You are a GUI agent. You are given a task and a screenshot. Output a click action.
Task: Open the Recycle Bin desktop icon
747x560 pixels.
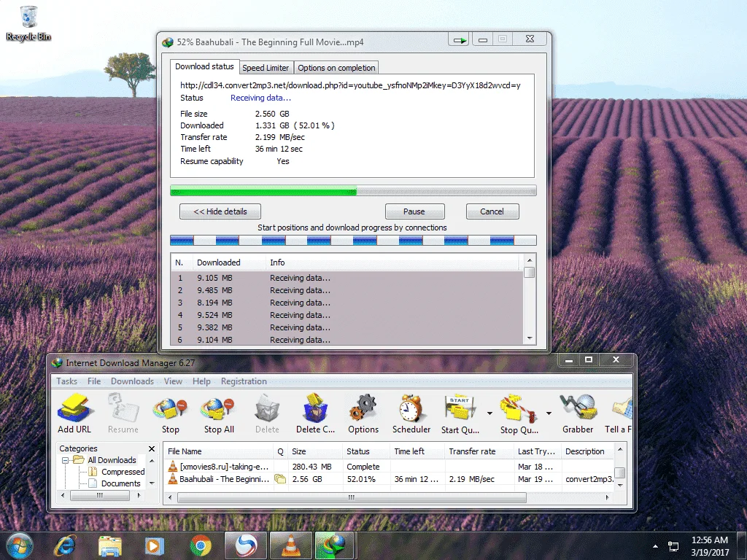28,24
